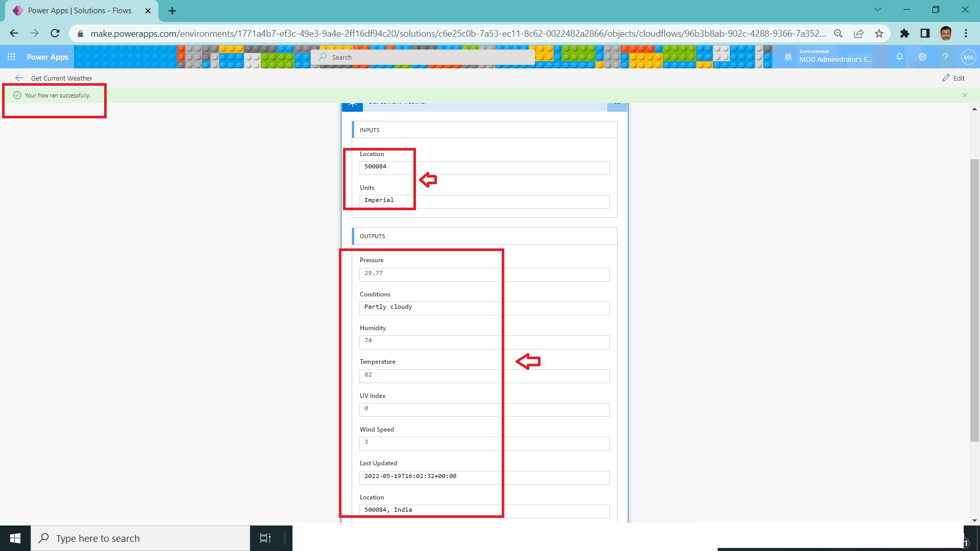Screen dimensions: 980x551
Task: Open the browser share icon in address bar
Action: click(x=859, y=33)
